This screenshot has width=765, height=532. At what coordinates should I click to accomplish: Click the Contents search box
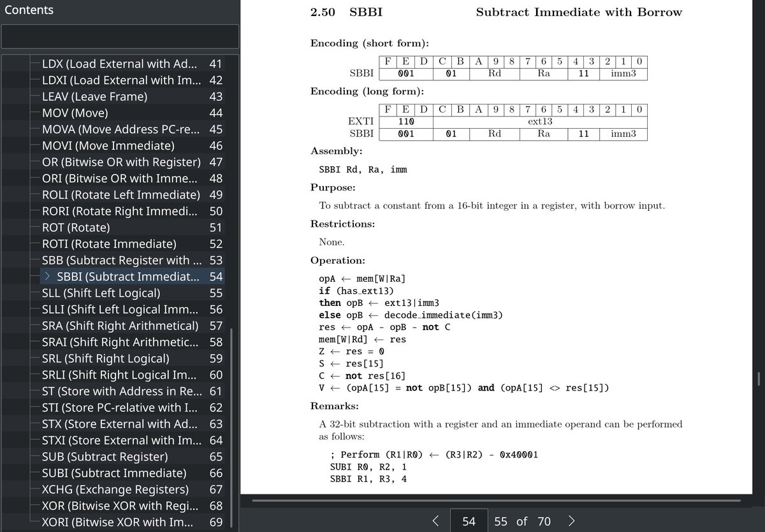pos(120,36)
